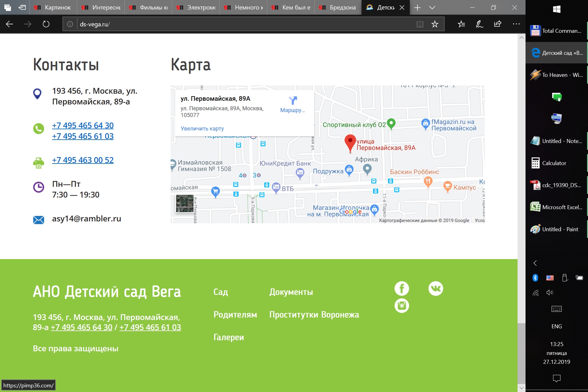Open Action Center notifications icon

click(557, 379)
